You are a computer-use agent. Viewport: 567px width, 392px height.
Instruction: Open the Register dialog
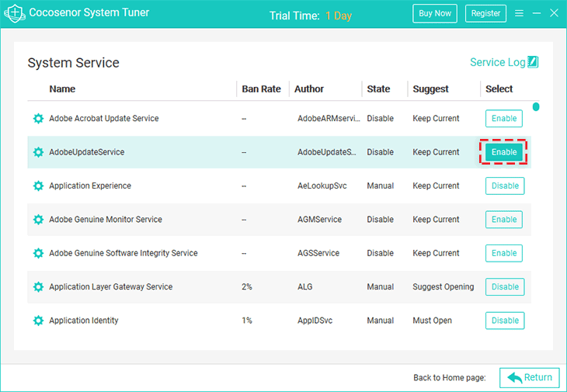(x=485, y=13)
